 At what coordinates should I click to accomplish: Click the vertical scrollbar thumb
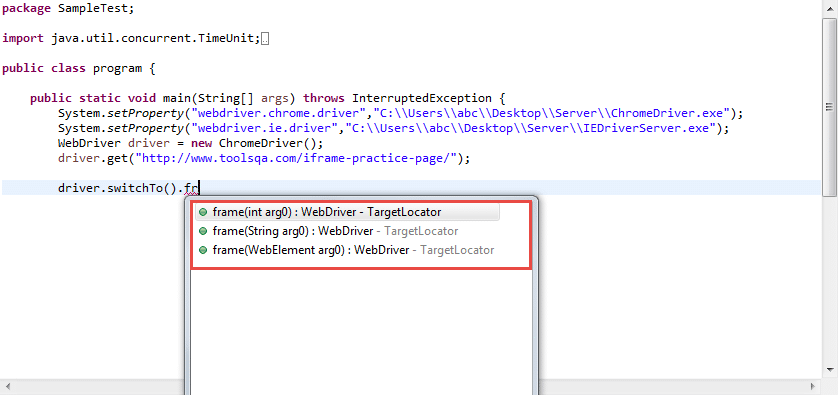tap(830, 106)
